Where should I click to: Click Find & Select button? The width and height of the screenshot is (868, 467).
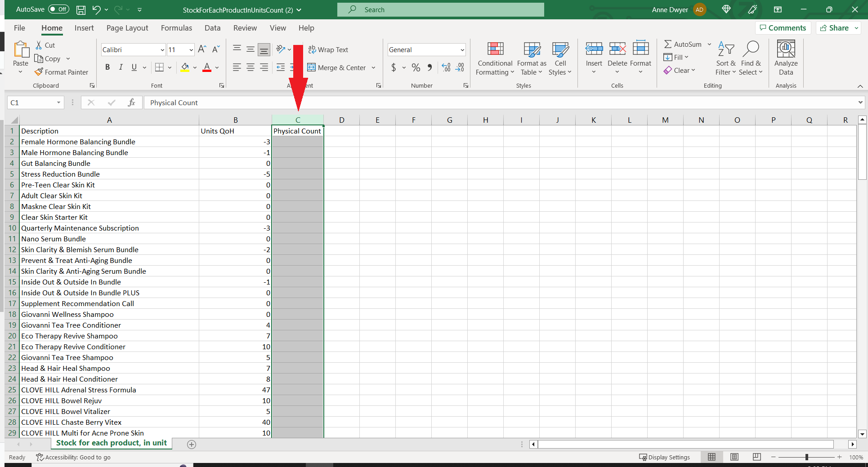click(751, 58)
